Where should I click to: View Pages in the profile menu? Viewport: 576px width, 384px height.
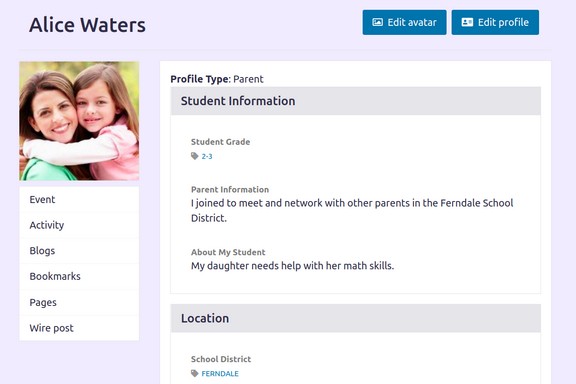[79, 302]
